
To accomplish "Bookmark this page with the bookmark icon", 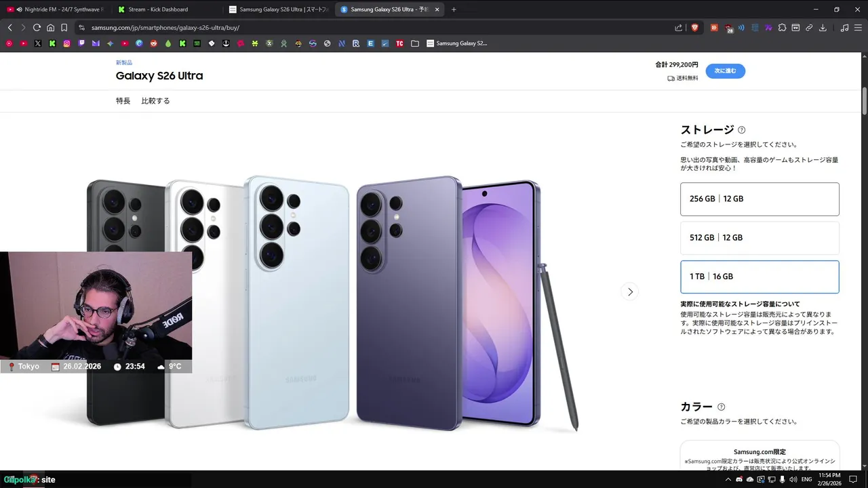I will coord(64,28).
